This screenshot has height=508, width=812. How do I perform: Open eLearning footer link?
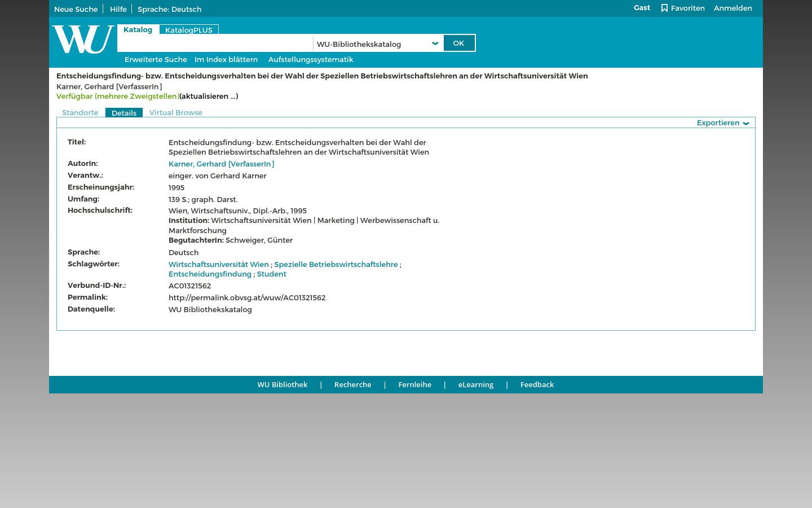pos(476,384)
